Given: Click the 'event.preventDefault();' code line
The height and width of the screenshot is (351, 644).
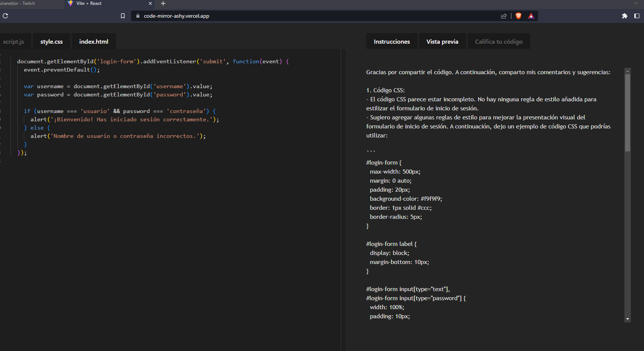Looking at the screenshot, I should click(x=62, y=70).
